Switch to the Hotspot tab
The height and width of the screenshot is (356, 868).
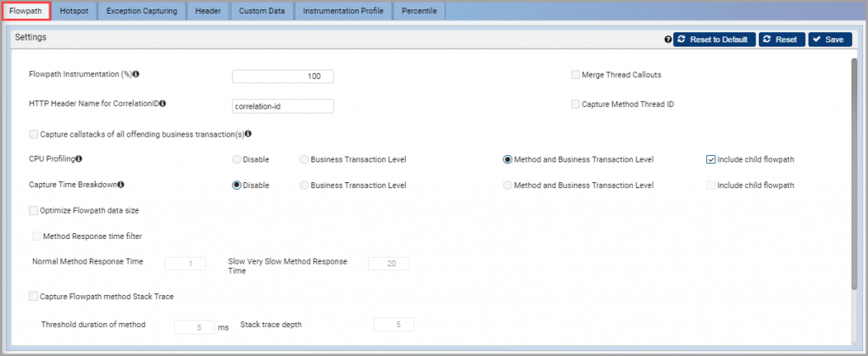click(75, 10)
